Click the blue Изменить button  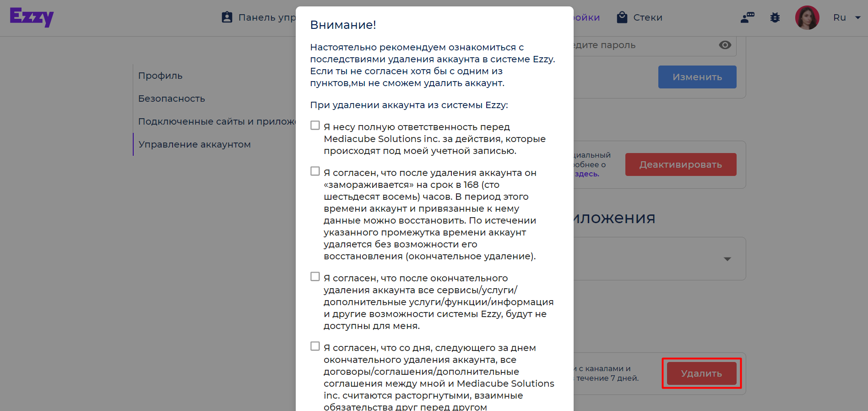click(697, 77)
